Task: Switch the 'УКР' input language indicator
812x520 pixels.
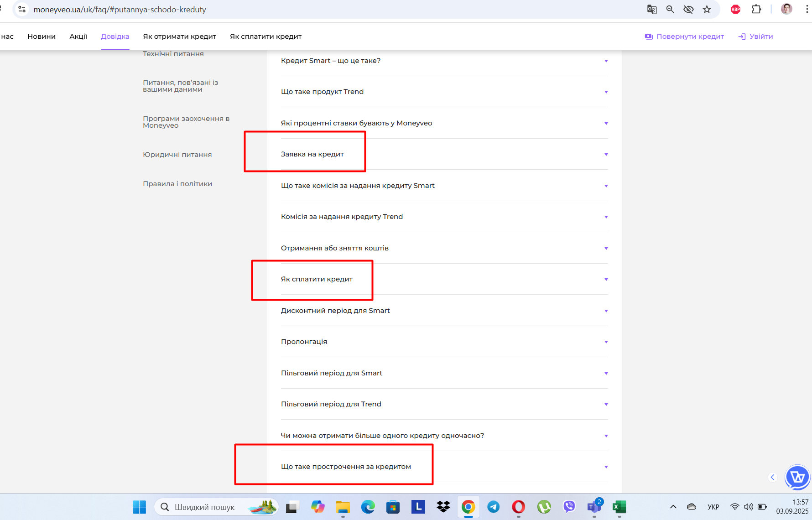Action: coord(713,507)
